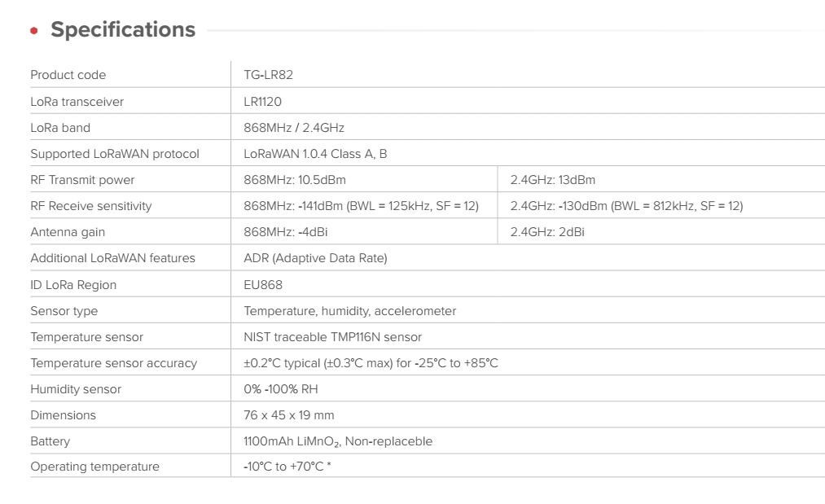Select the 2.4GHz: 2dBi antenna gain cell

pos(547,232)
